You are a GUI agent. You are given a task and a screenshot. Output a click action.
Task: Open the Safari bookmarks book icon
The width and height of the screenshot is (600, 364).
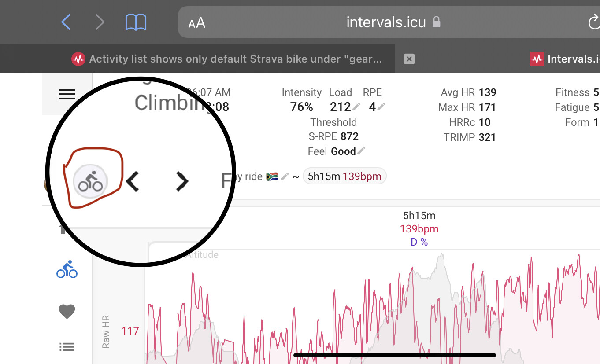point(136,22)
